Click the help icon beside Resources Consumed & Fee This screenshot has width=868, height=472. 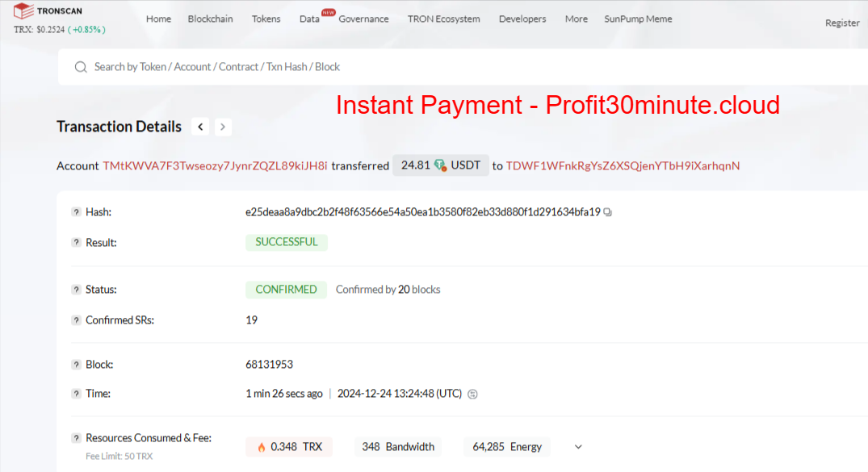77,437
